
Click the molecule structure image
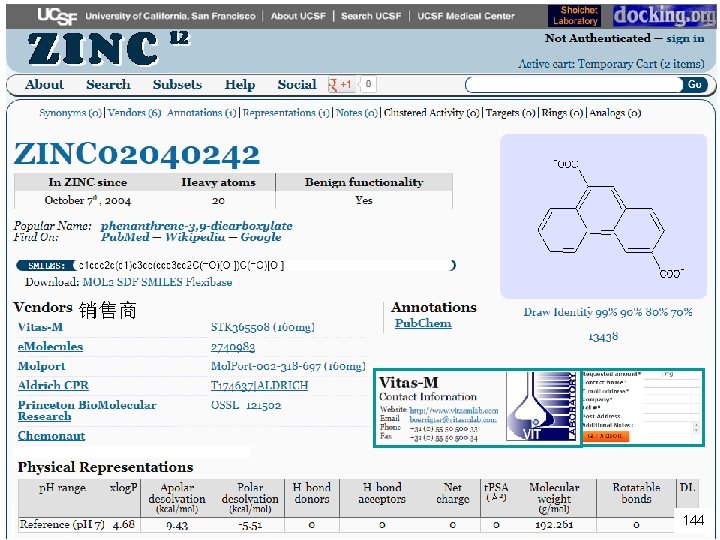pos(603,216)
